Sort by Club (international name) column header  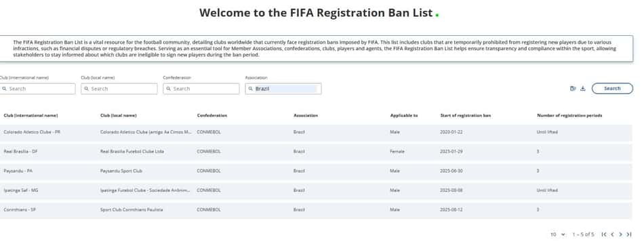(x=31, y=116)
